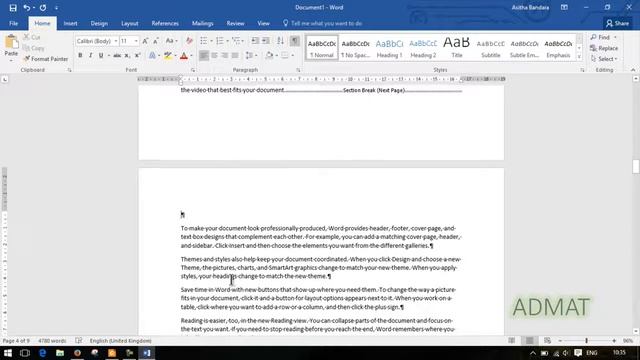Viewport: 640px width, 360px height.
Task: Toggle Show/Hide paragraph marks
Action: pyautogui.click(x=295, y=41)
